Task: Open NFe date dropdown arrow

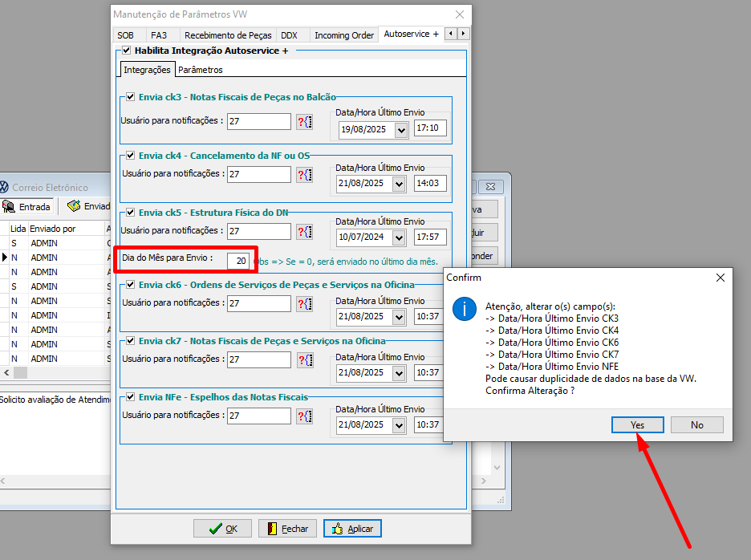Action: click(399, 425)
